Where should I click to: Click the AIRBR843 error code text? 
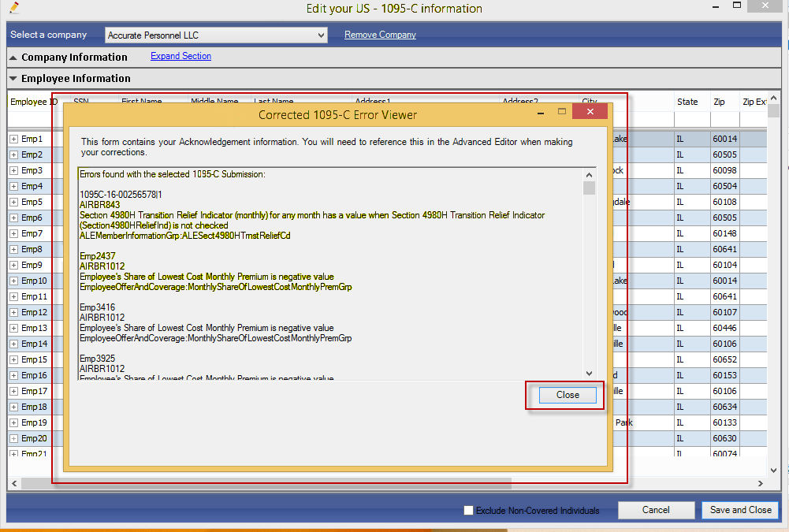[x=99, y=205]
